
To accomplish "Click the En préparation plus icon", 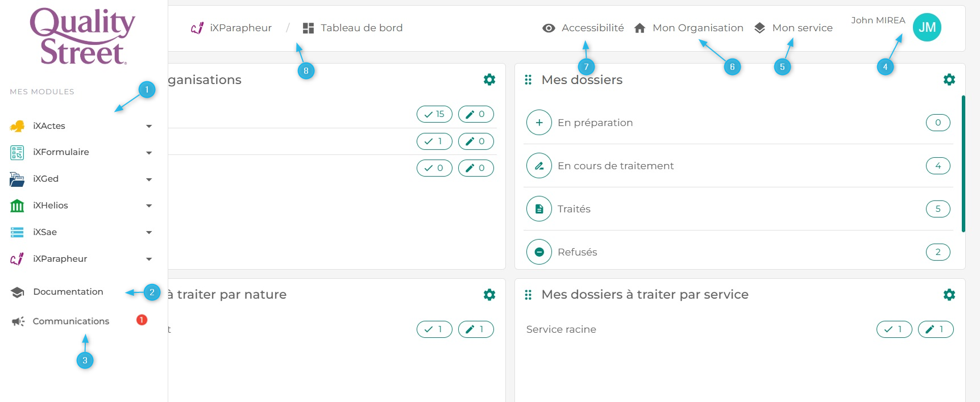I will click(539, 123).
